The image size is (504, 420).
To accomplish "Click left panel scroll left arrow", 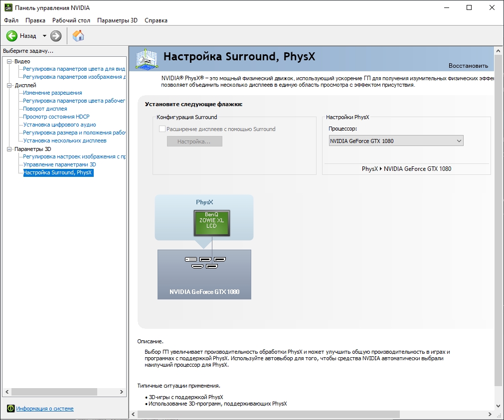I will coord(7,392).
